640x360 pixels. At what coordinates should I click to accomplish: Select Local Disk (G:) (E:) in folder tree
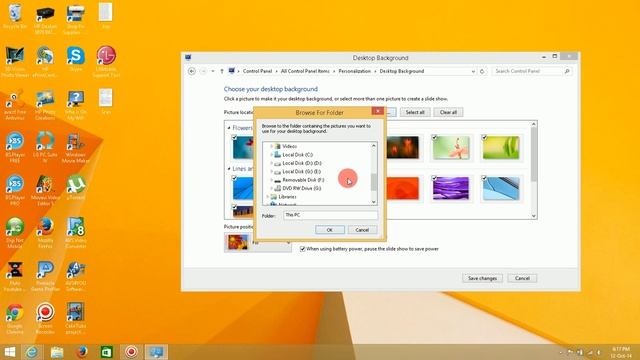pyautogui.click(x=301, y=171)
